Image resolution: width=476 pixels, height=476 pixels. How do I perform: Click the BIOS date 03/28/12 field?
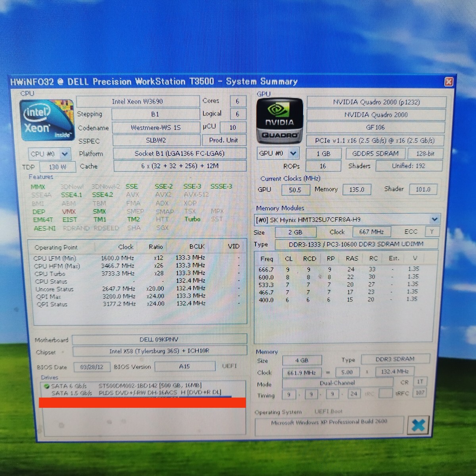tap(91, 367)
